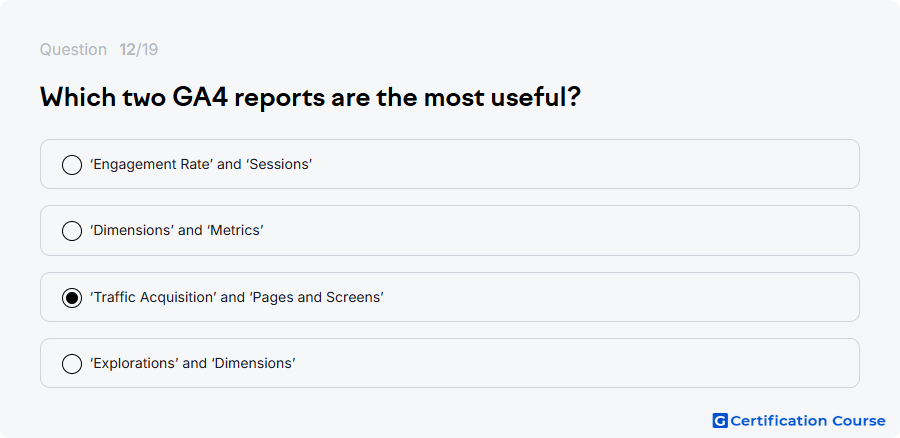Click the blue G logo icon
Screen dimensions: 900x438
coord(720,421)
